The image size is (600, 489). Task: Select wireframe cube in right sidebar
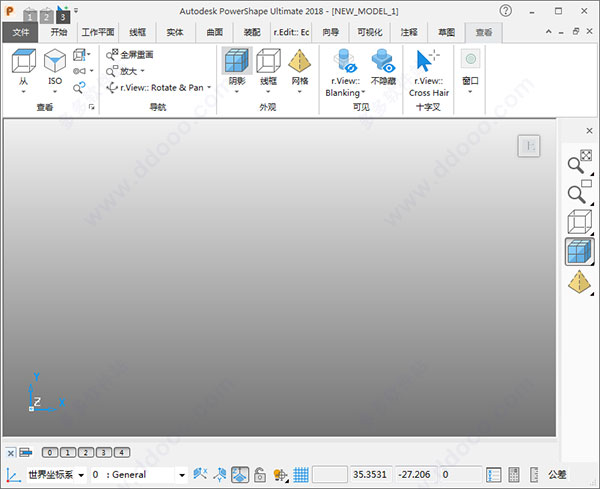tap(580, 222)
